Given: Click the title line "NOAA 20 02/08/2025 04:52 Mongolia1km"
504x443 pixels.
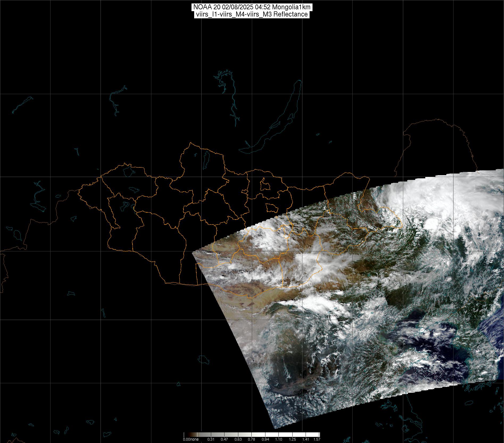Looking at the screenshot, I should pos(252,7).
